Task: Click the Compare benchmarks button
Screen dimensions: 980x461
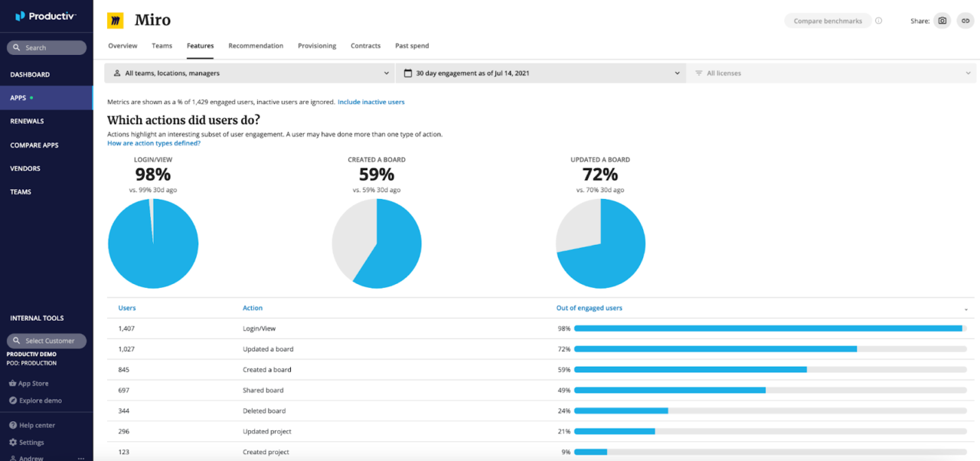Action: 828,21
